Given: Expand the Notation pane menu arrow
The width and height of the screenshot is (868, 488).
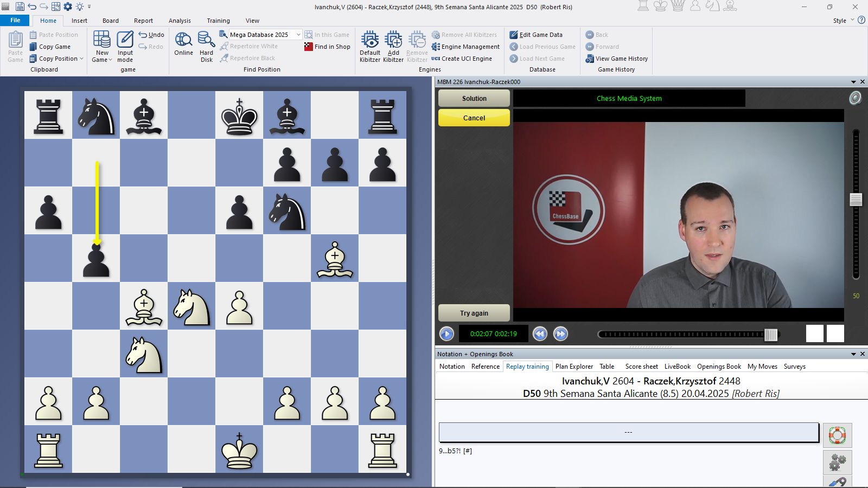Looking at the screenshot, I should pyautogui.click(x=853, y=354).
